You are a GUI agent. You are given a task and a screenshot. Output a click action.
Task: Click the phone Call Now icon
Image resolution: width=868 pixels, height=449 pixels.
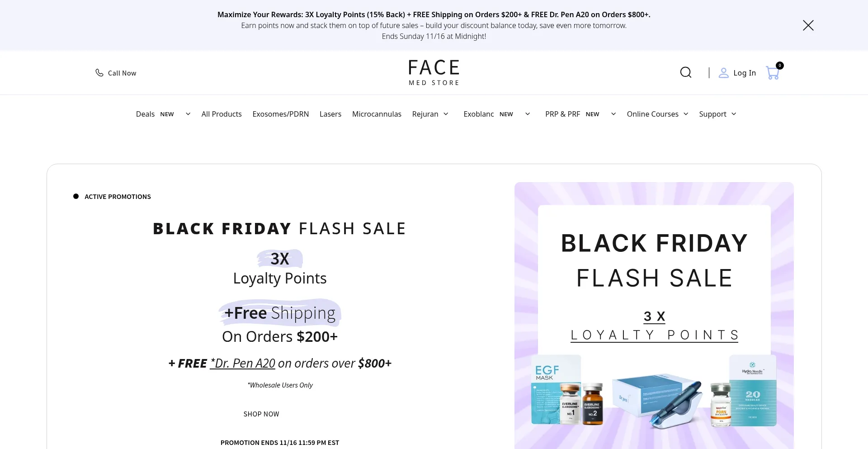pyautogui.click(x=99, y=73)
